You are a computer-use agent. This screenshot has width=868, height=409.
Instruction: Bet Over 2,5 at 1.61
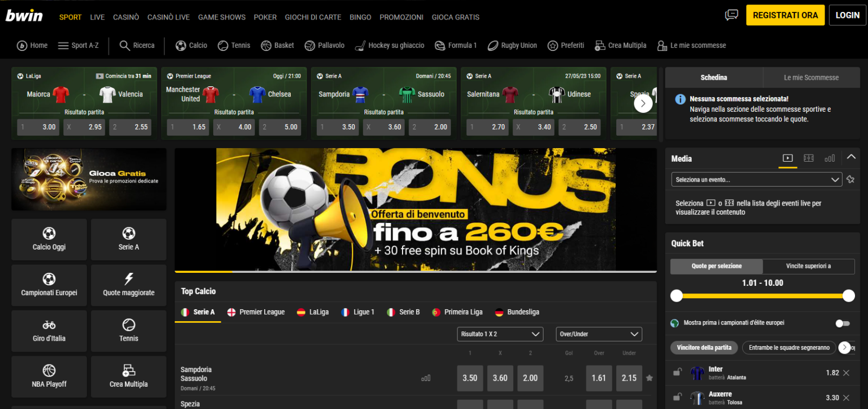599,378
